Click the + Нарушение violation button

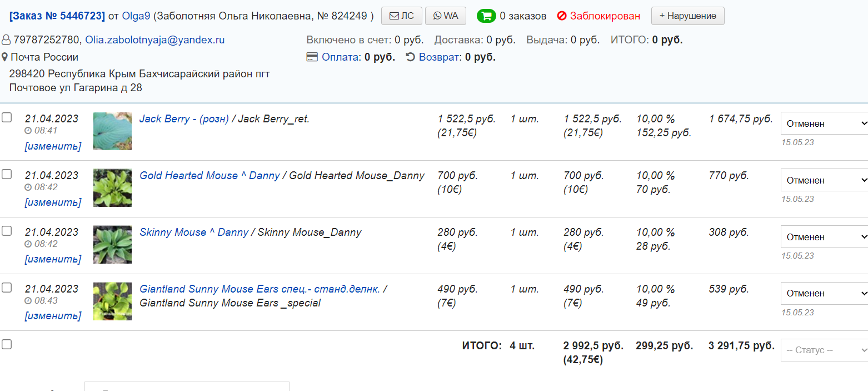[687, 16]
